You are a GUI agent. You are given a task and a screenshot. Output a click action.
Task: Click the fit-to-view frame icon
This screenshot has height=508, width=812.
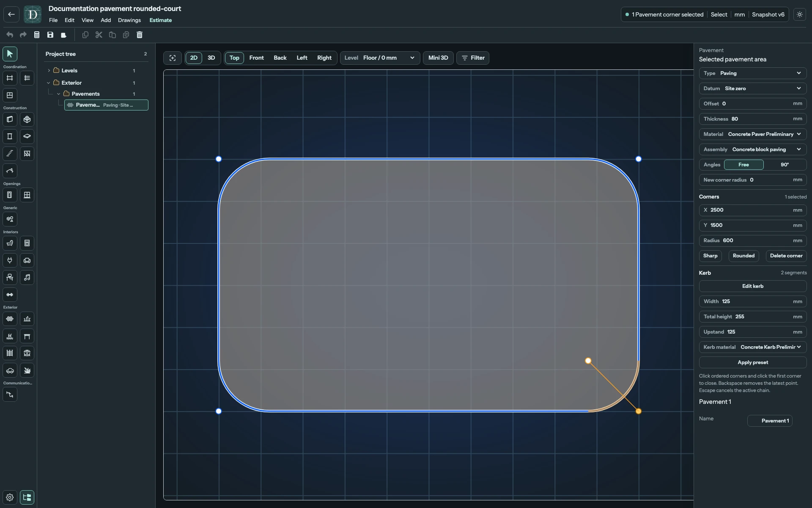[x=173, y=58]
